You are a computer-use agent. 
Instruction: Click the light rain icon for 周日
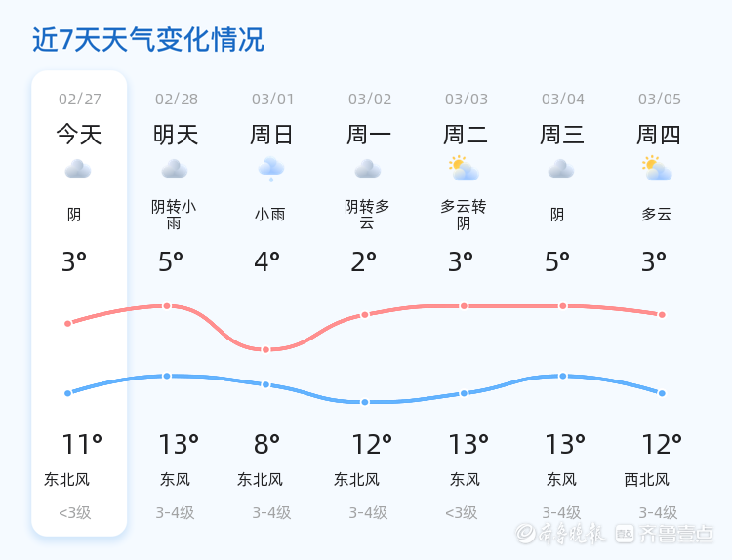tap(271, 170)
